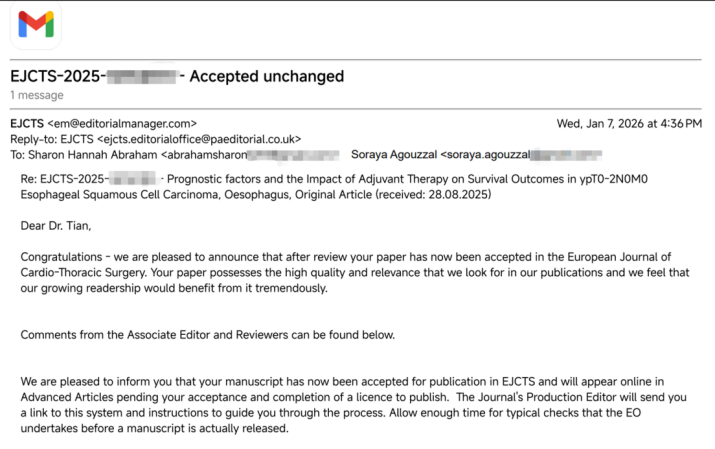The image size is (715, 449).
Task: Click the "Reply-to:" label
Action: (35, 139)
